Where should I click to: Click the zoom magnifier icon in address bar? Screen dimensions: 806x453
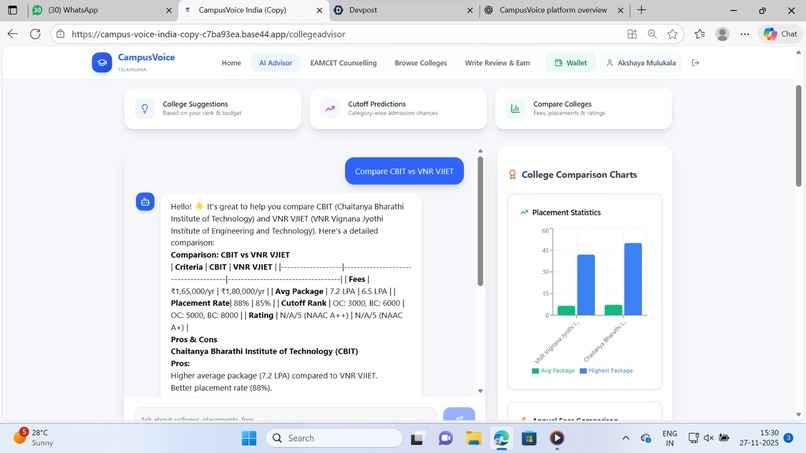coord(652,34)
